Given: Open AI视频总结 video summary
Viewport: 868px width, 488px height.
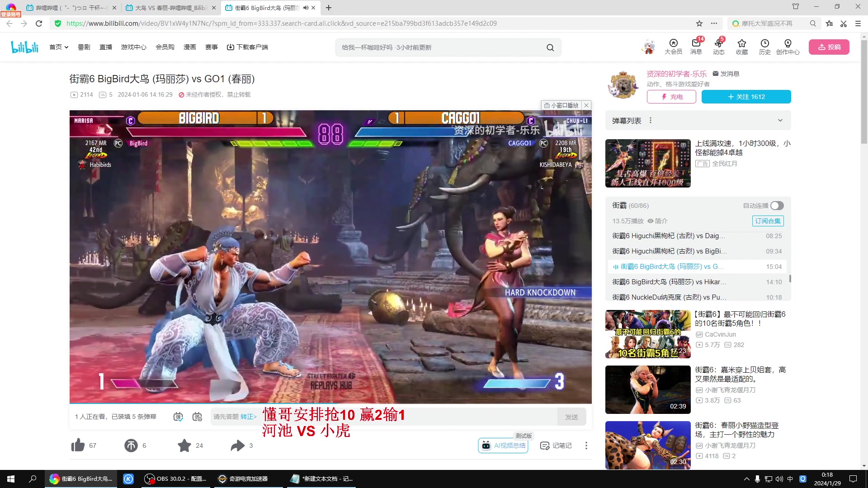Looking at the screenshot, I should click(503, 446).
